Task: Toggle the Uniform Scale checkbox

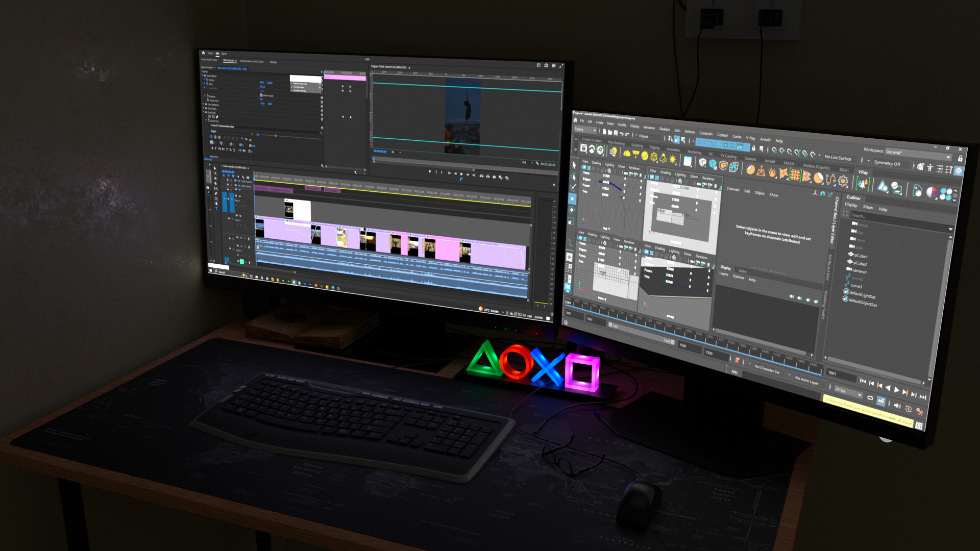Action: [x=261, y=95]
